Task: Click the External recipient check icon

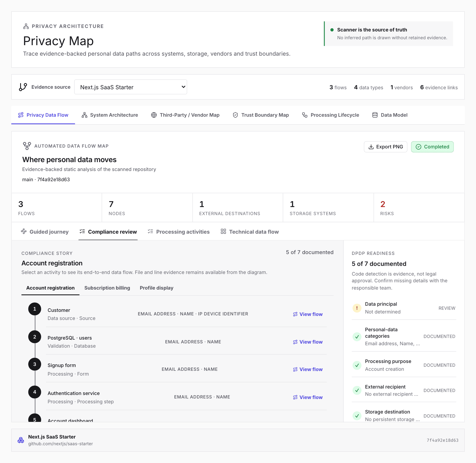Action: (357, 390)
